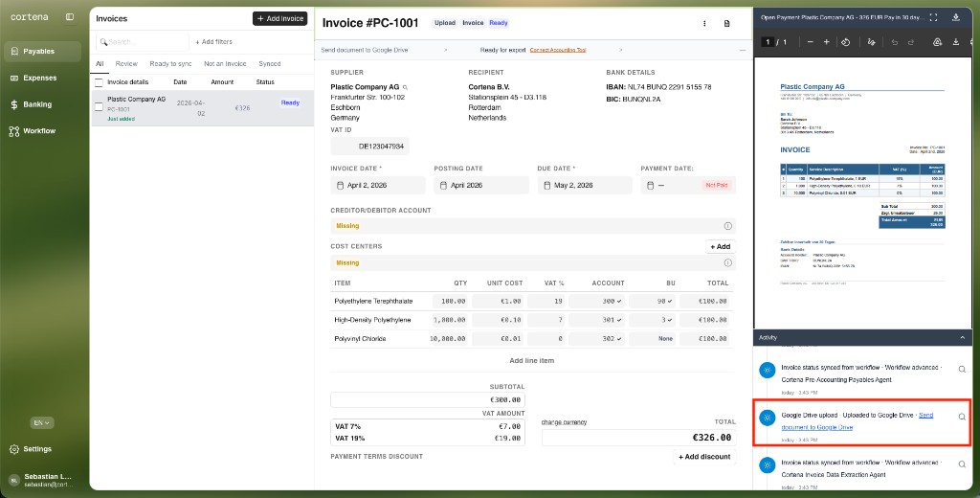Expand the Send document to Google Drive step chevron

click(446, 50)
